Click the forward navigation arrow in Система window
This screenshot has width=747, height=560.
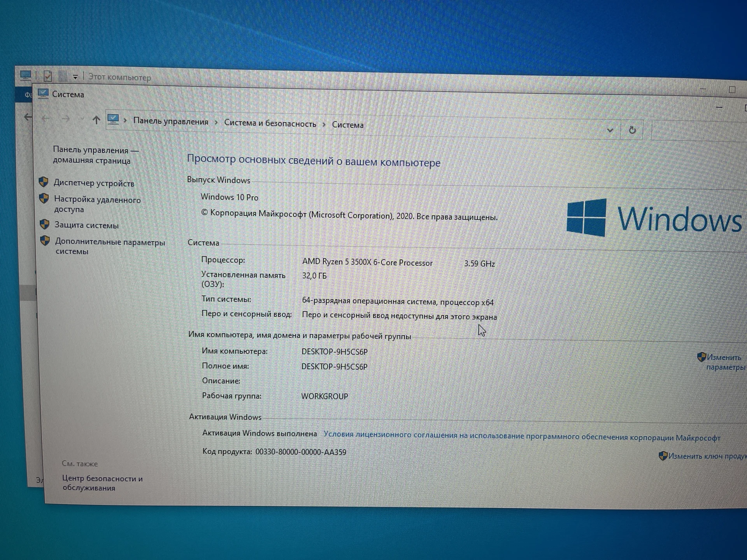(65, 119)
